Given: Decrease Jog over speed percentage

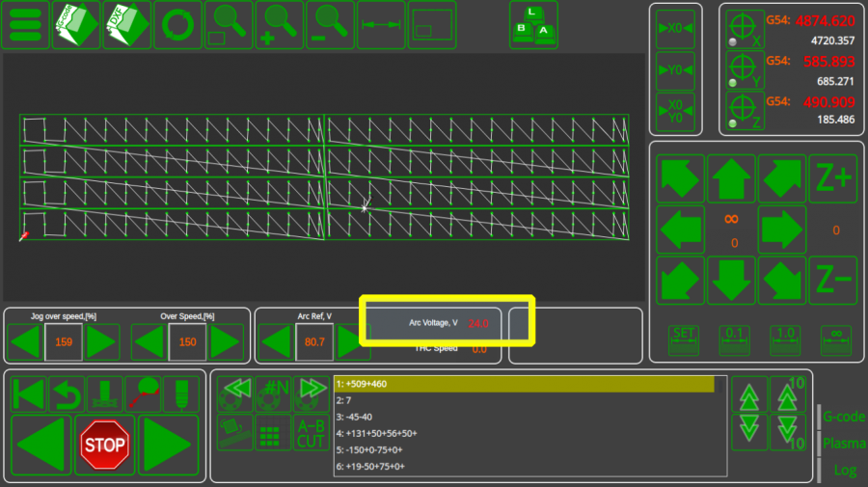Looking at the screenshot, I should (x=25, y=342).
